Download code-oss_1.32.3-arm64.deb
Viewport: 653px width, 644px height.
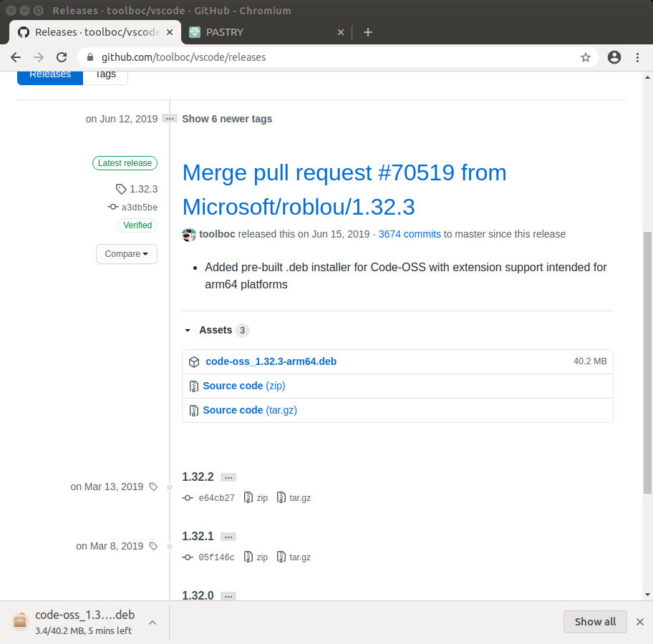pyautogui.click(x=271, y=361)
